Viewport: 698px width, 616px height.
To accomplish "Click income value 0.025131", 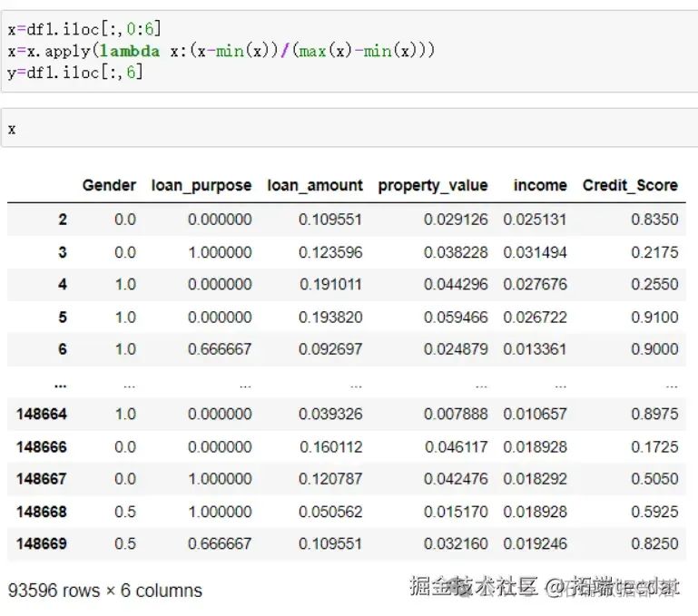I will click(x=536, y=220).
